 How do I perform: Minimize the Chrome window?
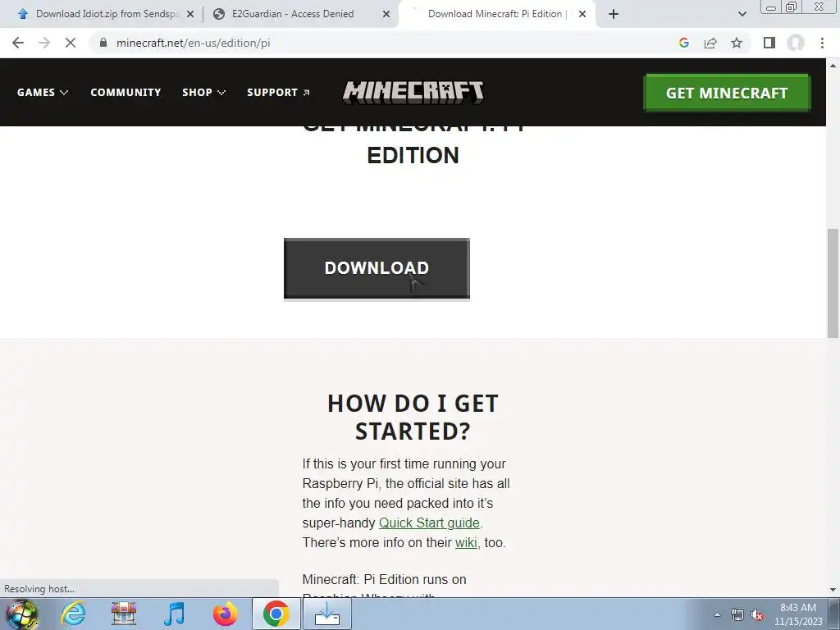point(771,7)
